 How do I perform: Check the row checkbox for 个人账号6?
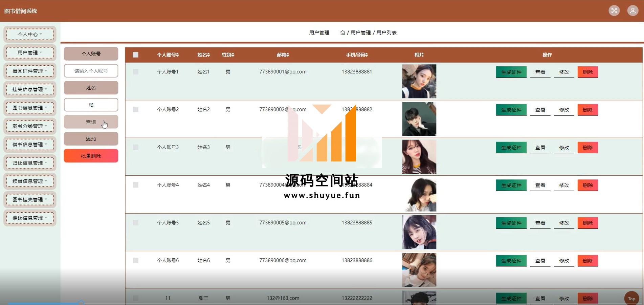coord(136,261)
